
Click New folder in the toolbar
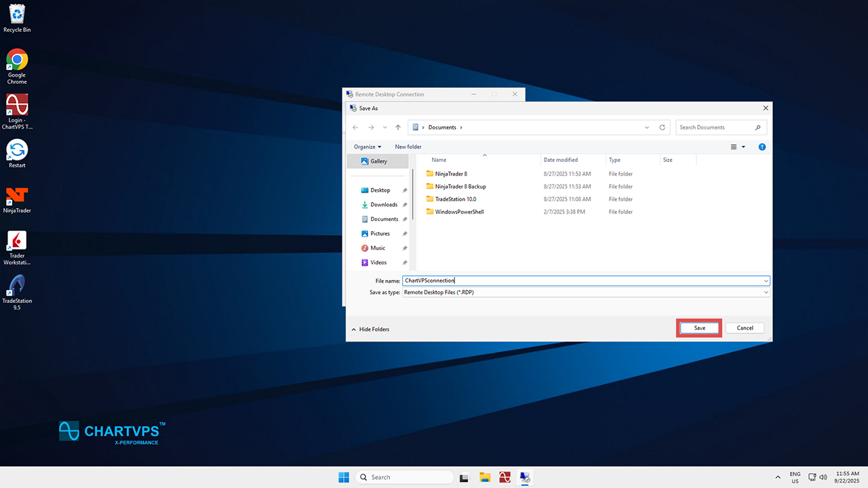[x=408, y=147]
